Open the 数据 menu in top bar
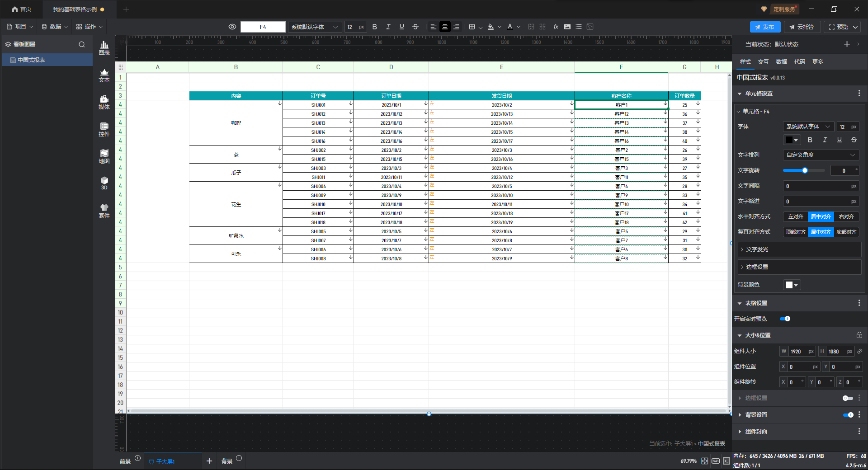Viewport: 868px width, 470px height. click(x=55, y=27)
